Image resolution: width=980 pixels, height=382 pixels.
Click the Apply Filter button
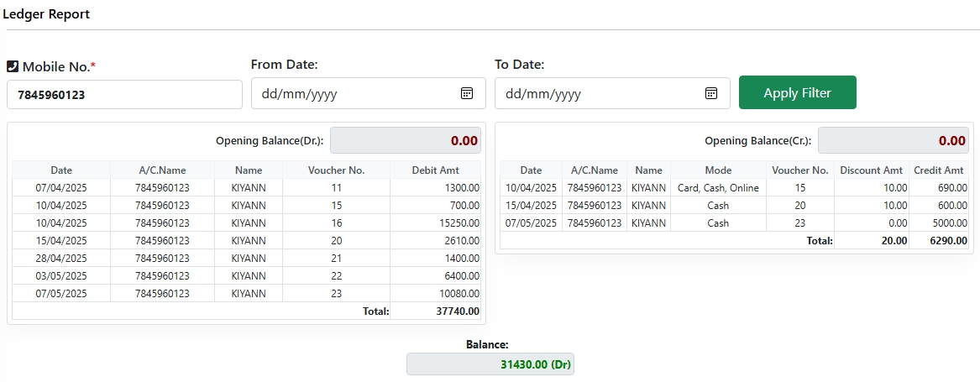point(798,92)
